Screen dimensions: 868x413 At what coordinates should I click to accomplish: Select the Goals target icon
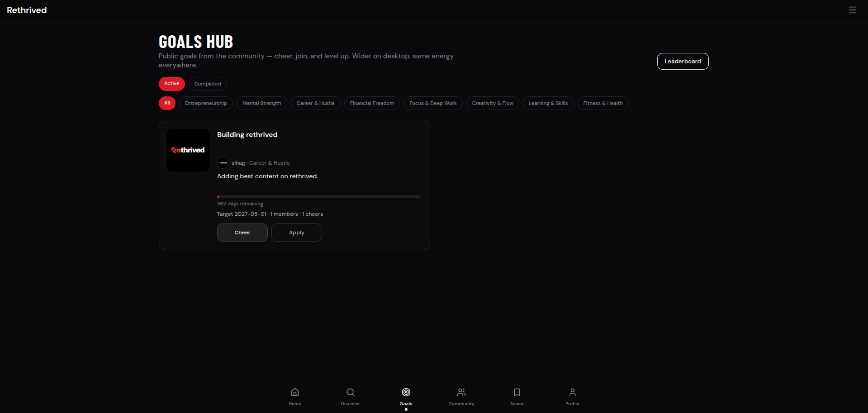pos(406,392)
